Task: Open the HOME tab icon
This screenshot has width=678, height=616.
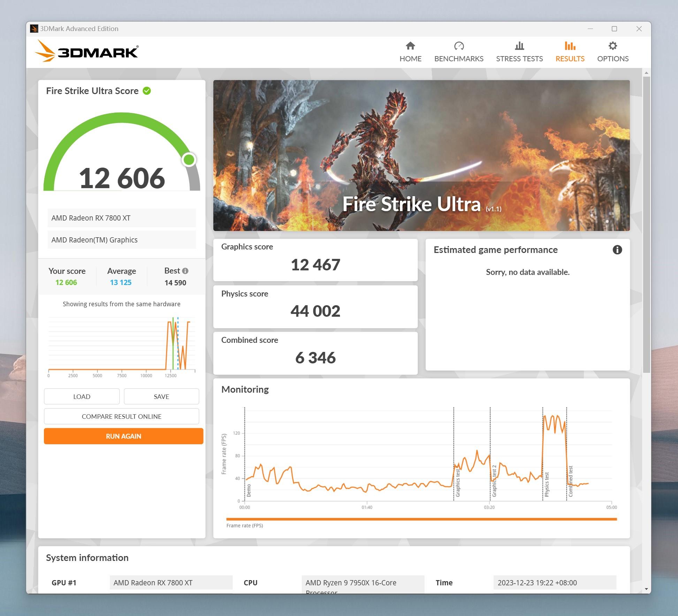Action: pyautogui.click(x=410, y=46)
